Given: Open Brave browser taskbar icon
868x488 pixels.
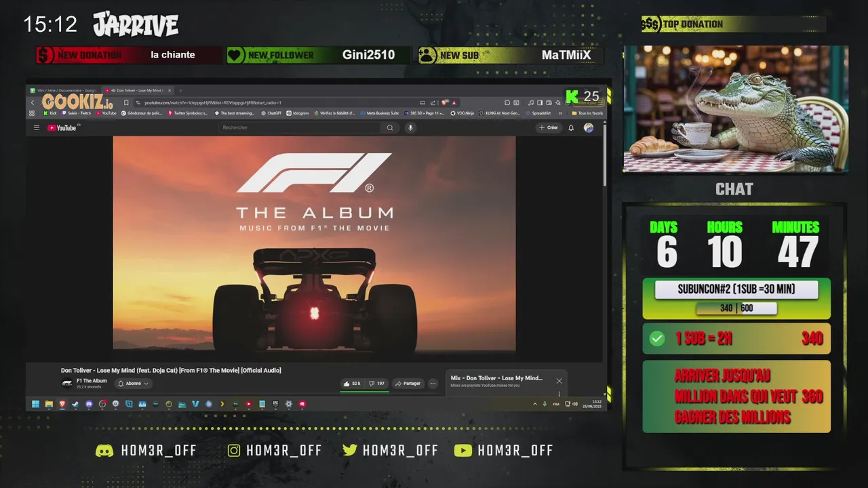Looking at the screenshot, I should [x=62, y=404].
